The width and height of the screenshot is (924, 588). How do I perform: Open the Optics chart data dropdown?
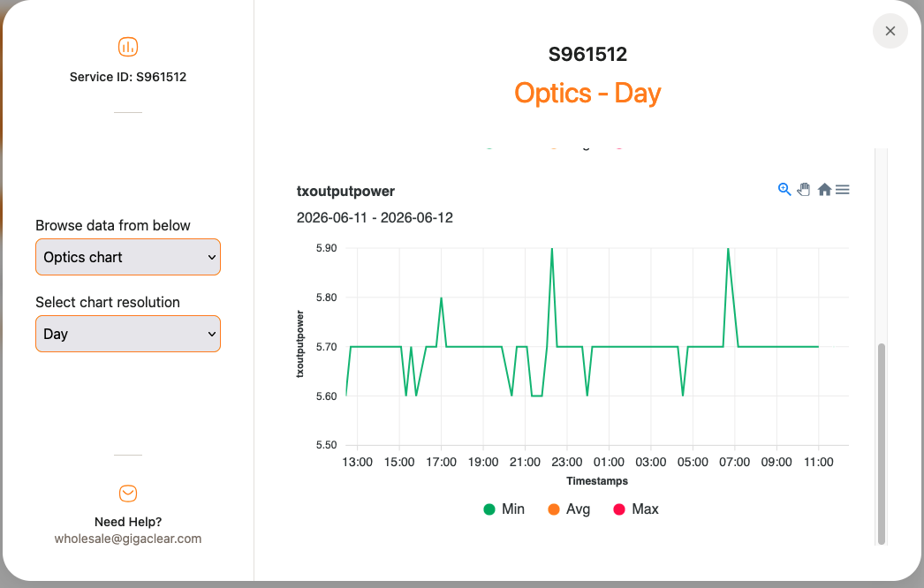[x=128, y=257]
